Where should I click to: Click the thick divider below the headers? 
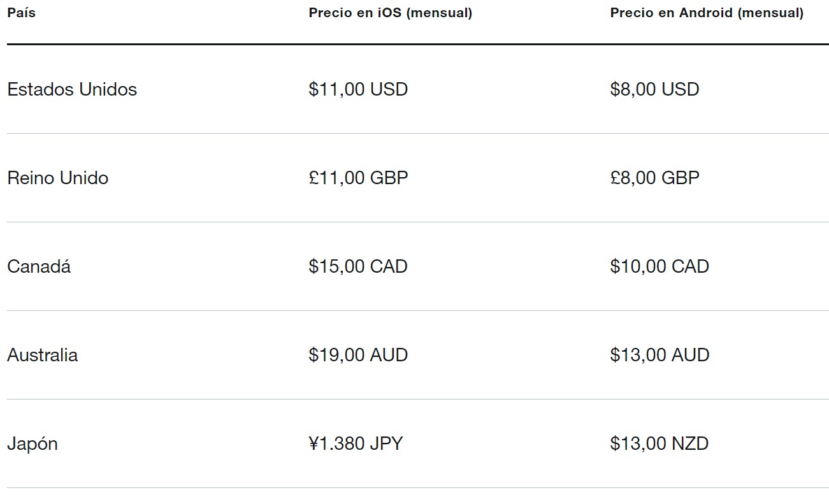pos(418,44)
